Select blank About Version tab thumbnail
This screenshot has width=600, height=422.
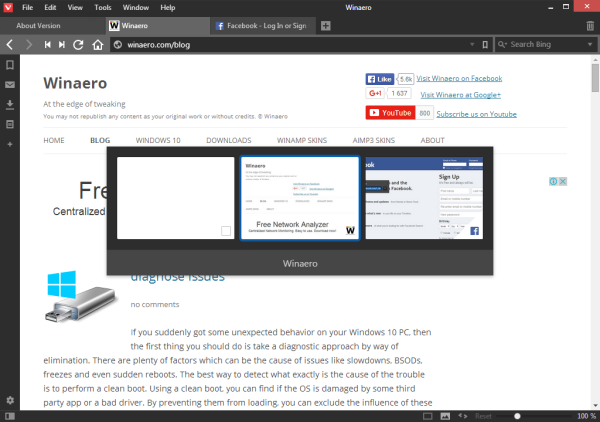[176, 198]
